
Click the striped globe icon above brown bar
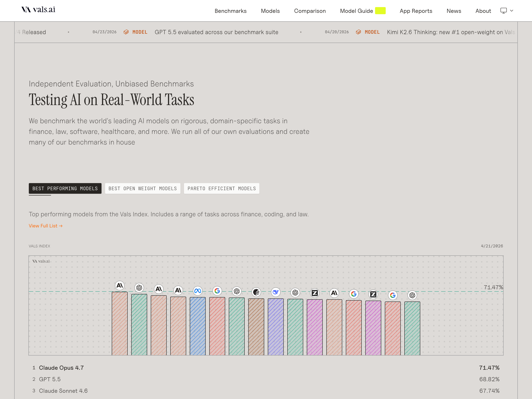(256, 292)
